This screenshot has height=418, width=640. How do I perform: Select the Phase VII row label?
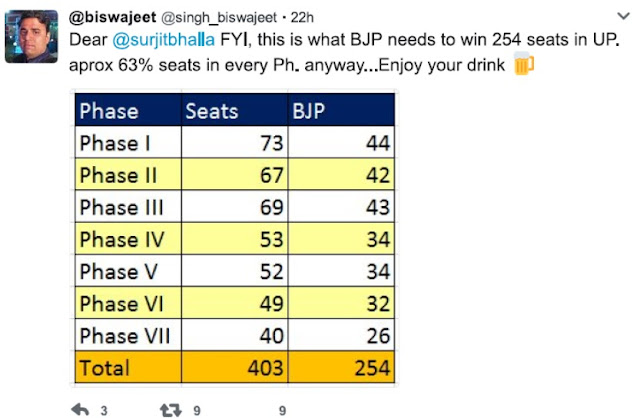[x=125, y=336]
